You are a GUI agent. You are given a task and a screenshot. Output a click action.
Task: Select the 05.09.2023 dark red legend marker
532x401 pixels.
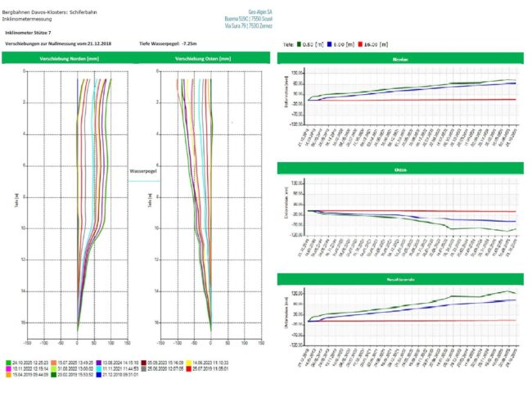pos(143,362)
